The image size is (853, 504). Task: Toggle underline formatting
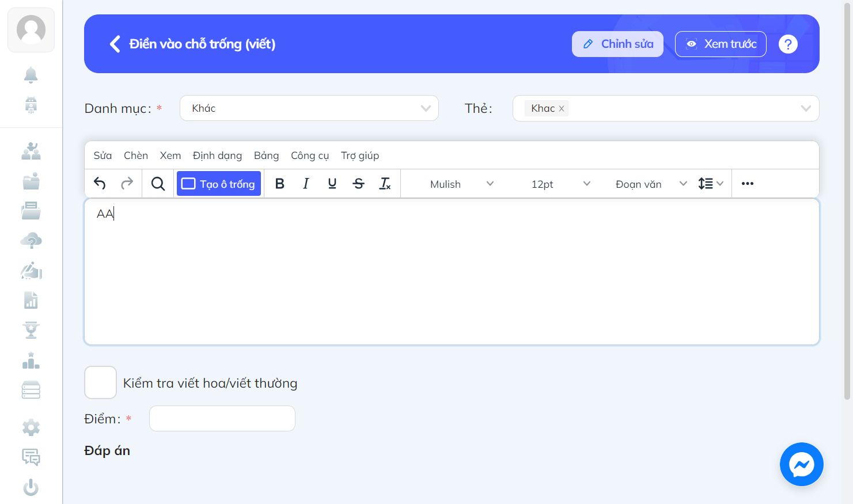coord(332,184)
